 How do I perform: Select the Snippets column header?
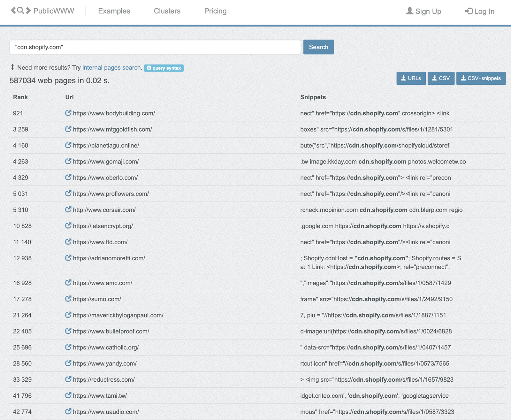click(x=313, y=97)
